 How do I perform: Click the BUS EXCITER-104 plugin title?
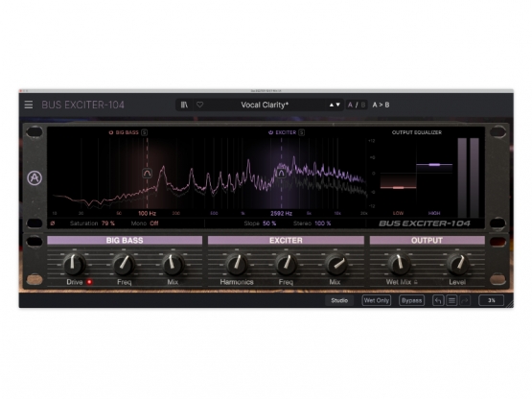[x=82, y=105]
